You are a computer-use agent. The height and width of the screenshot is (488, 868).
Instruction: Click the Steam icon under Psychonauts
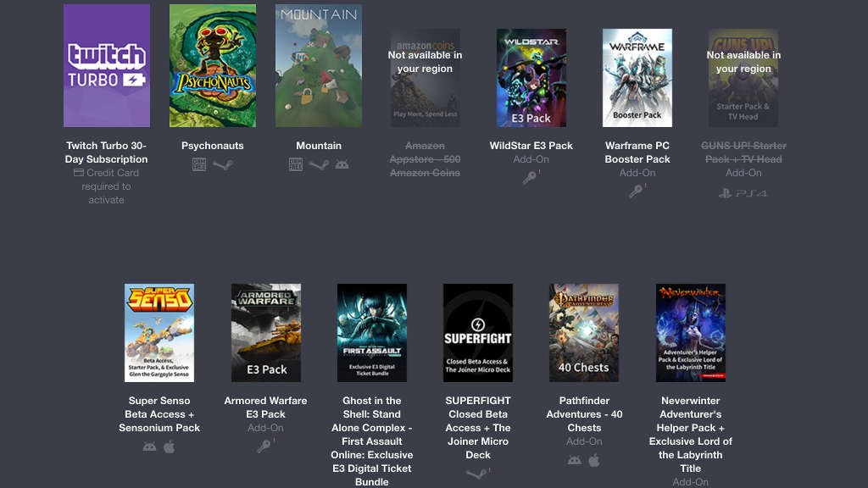click(x=223, y=164)
